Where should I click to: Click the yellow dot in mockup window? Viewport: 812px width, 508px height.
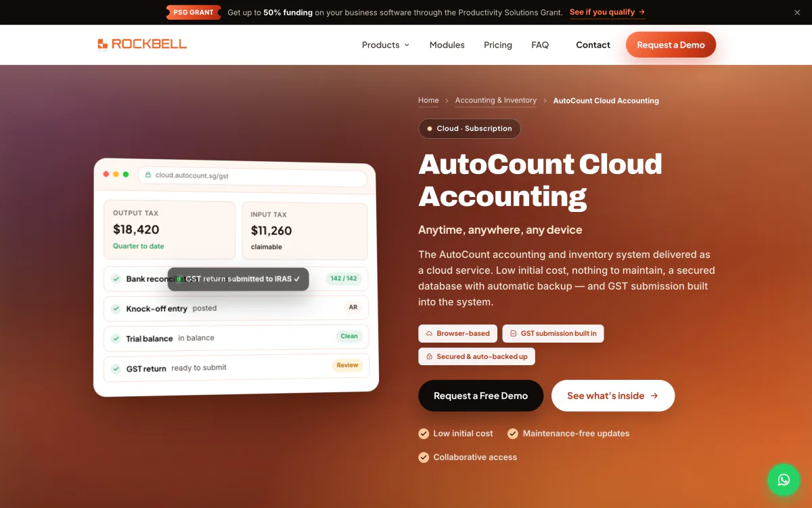[x=116, y=174]
